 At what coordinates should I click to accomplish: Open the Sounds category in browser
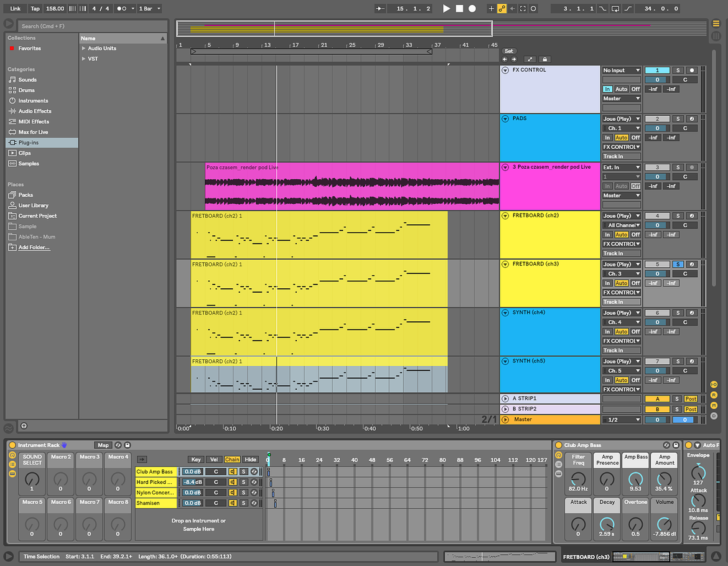[x=27, y=80]
